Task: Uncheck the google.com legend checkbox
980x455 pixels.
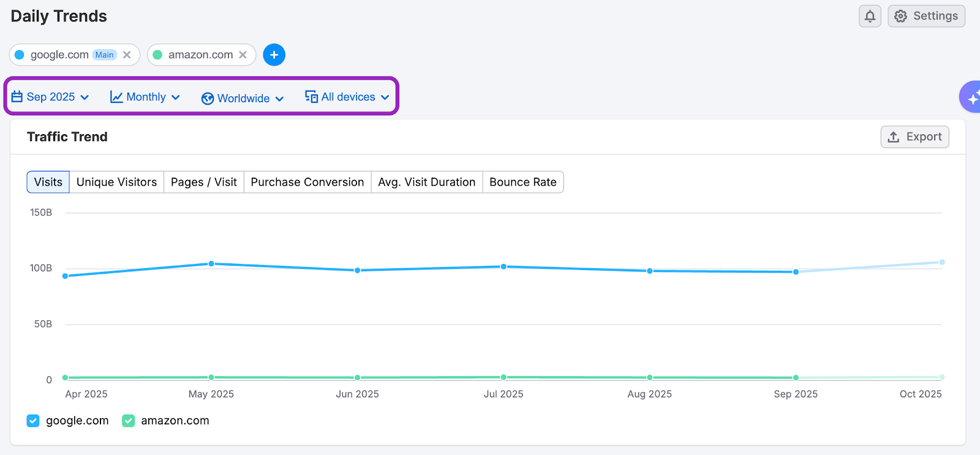Action: tap(33, 421)
